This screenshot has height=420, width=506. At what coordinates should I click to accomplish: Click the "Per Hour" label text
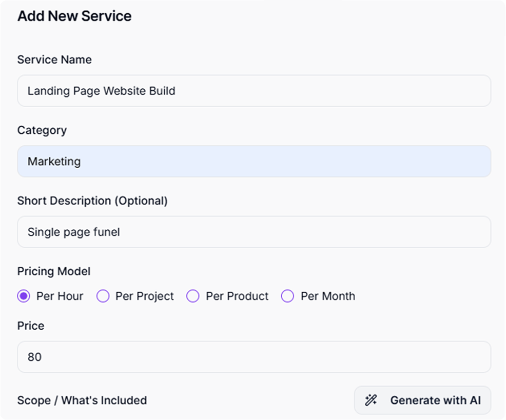click(x=60, y=296)
